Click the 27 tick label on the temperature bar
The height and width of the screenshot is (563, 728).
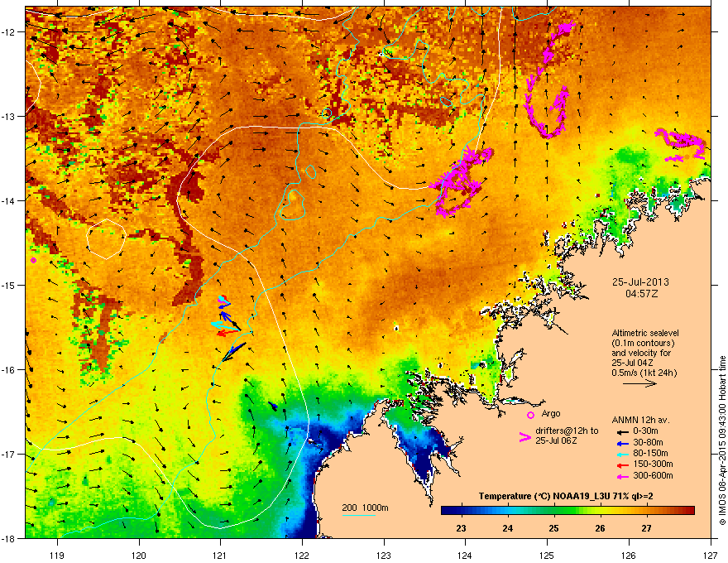point(646,528)
